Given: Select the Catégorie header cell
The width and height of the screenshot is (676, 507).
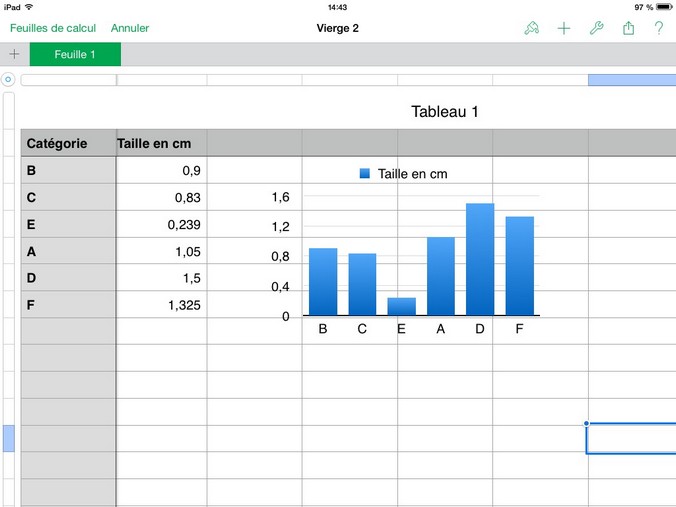Looking at the screenshot, I should [68, 143].
